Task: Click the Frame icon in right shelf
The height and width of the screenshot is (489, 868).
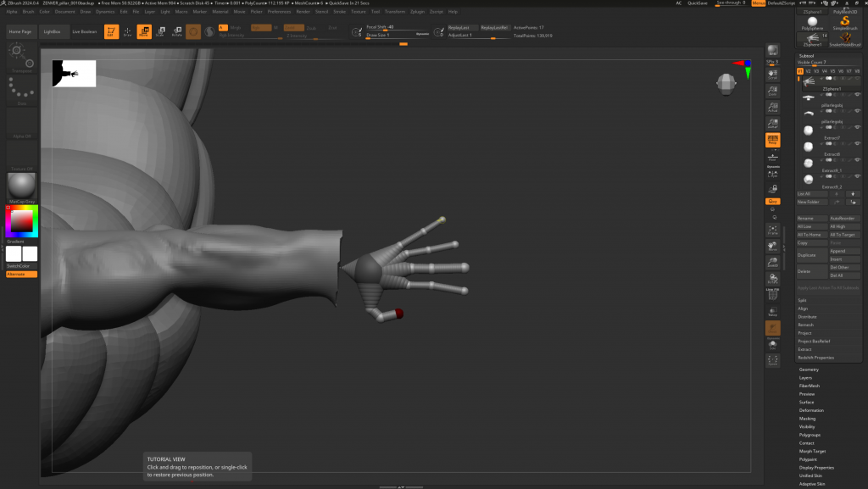Action: coord(773,231)
